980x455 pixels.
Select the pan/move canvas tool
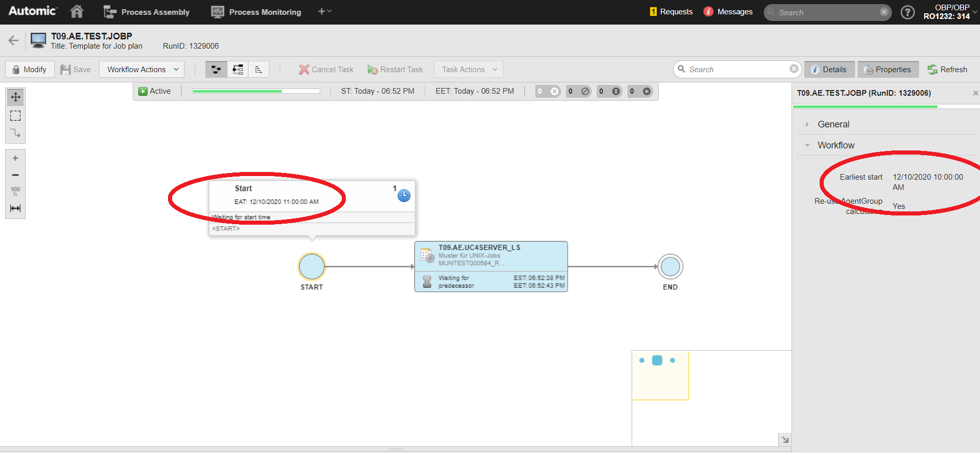pyautogui.click(x=15, y=97)
